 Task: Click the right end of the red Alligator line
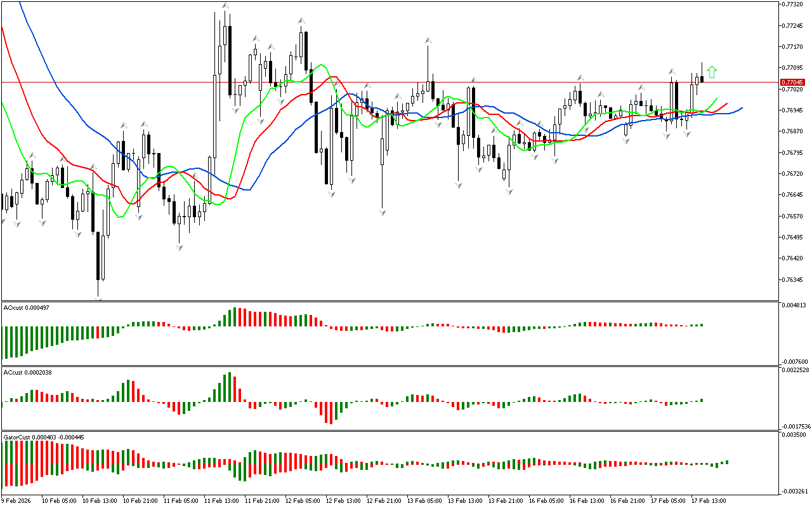[x=727, y=104]
